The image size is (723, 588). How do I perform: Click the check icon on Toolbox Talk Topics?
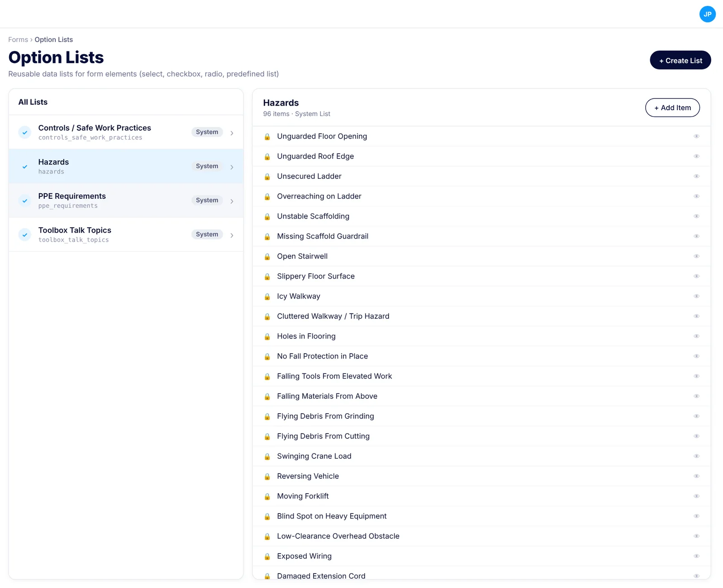25,235
